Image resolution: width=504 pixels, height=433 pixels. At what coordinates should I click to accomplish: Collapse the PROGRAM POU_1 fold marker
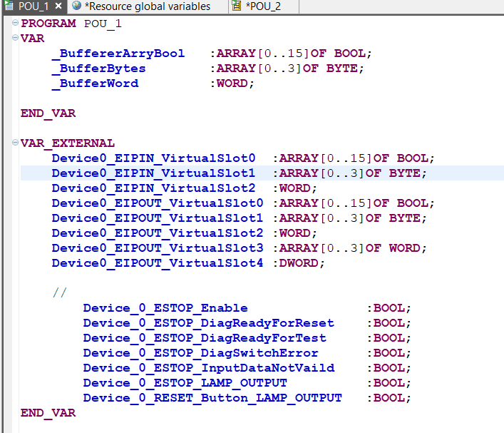coord(15,23)
